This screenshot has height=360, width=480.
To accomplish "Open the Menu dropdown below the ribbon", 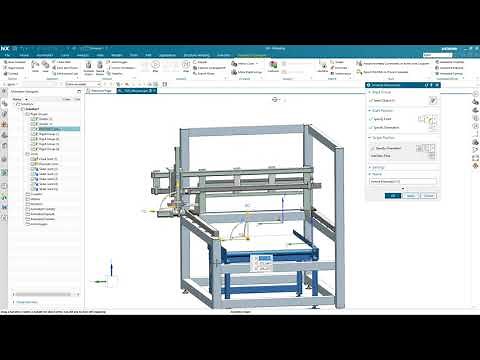I will (x=13, y=84).
